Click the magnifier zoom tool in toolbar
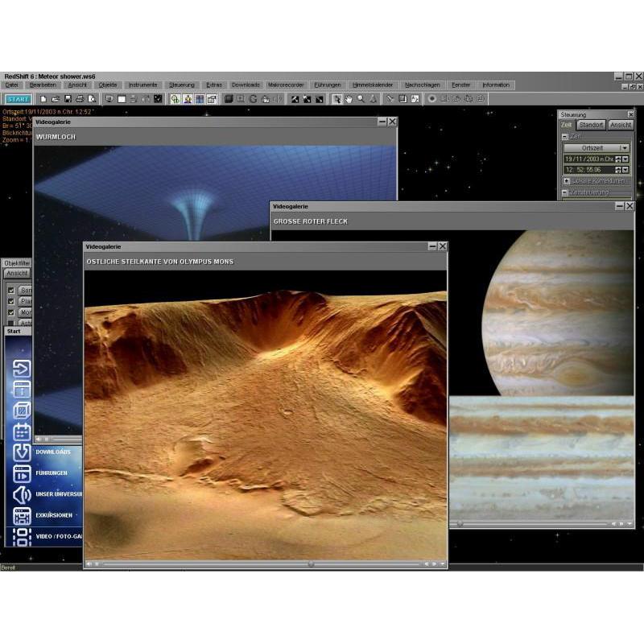This screenshot has height=644, width=644. coord(361,99)
